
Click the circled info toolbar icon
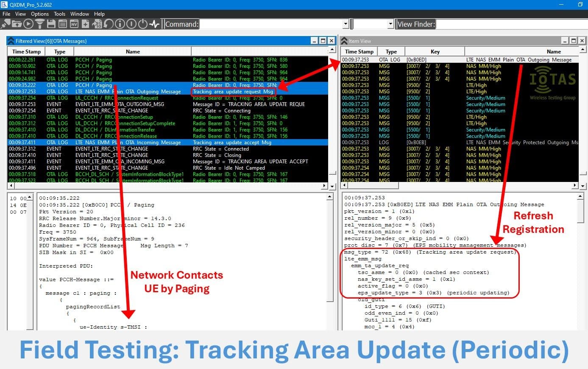[x=120, y=24]
